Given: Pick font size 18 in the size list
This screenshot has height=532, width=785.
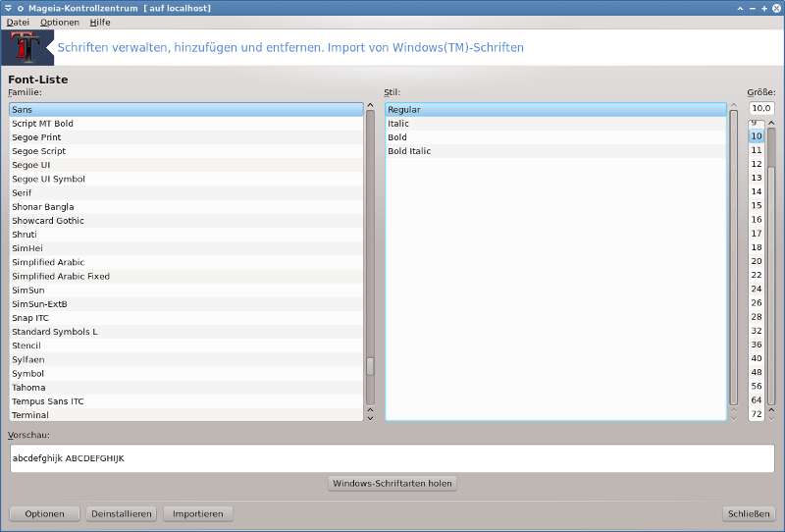Looking at the screenshot, I should (x=757, y=247).
